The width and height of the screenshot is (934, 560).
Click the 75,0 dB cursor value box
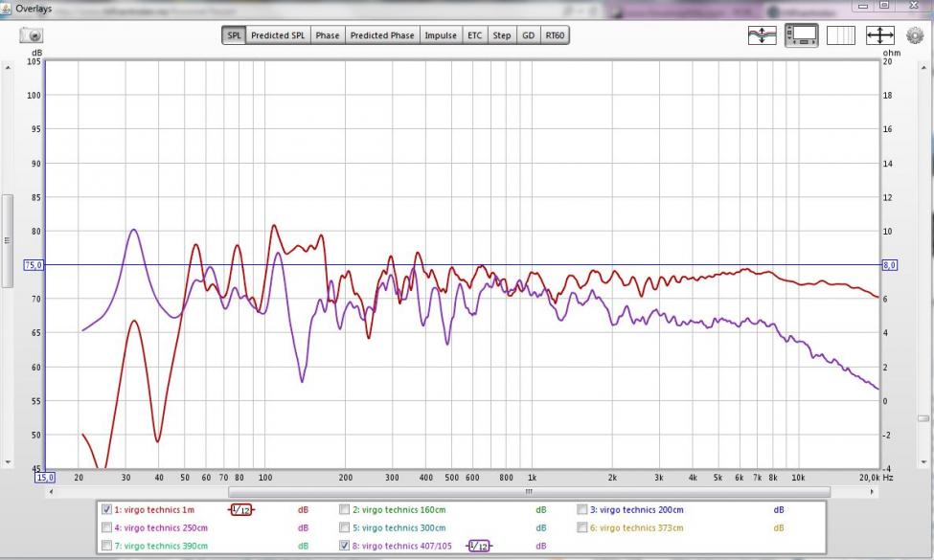click(34, 265)
